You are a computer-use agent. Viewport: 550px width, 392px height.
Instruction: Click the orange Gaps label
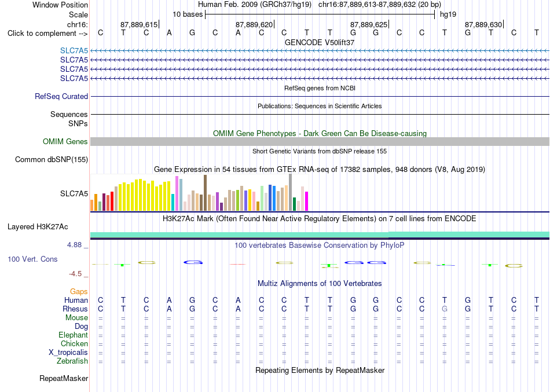click(x=79, y=291)
